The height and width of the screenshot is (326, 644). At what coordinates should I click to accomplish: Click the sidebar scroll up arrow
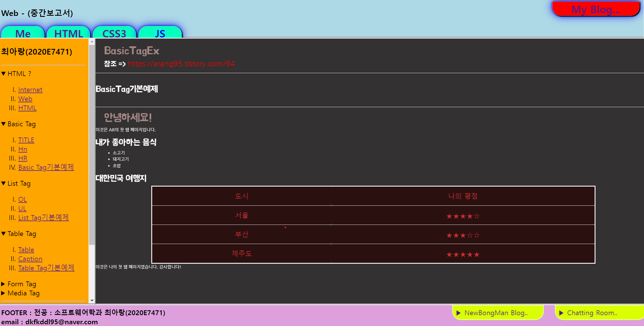click(x=92, y=42)
